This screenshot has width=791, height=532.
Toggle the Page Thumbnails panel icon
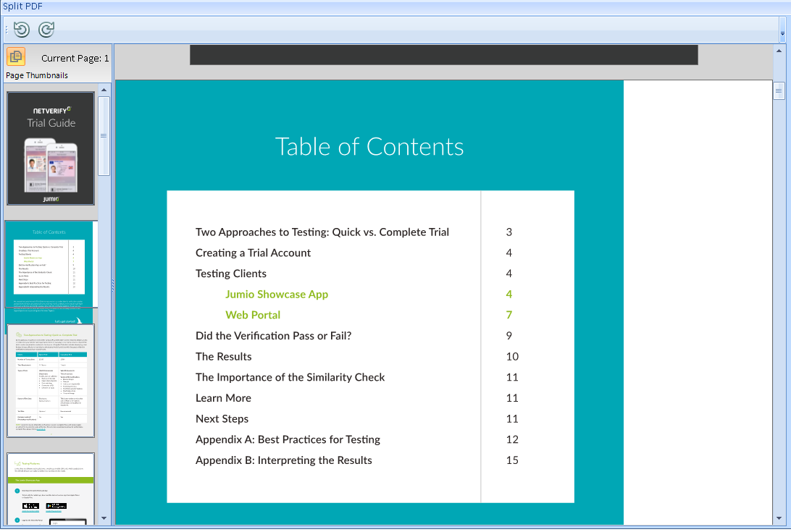pyautogui.click(x=16, y=56)
